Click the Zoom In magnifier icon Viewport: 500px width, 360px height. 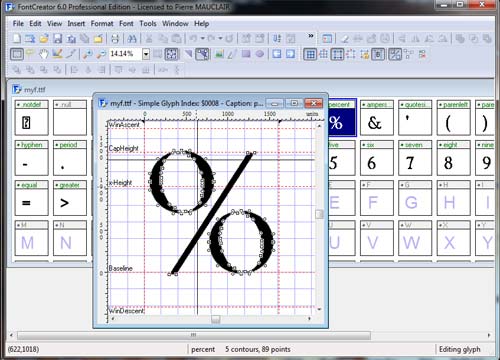87,54
